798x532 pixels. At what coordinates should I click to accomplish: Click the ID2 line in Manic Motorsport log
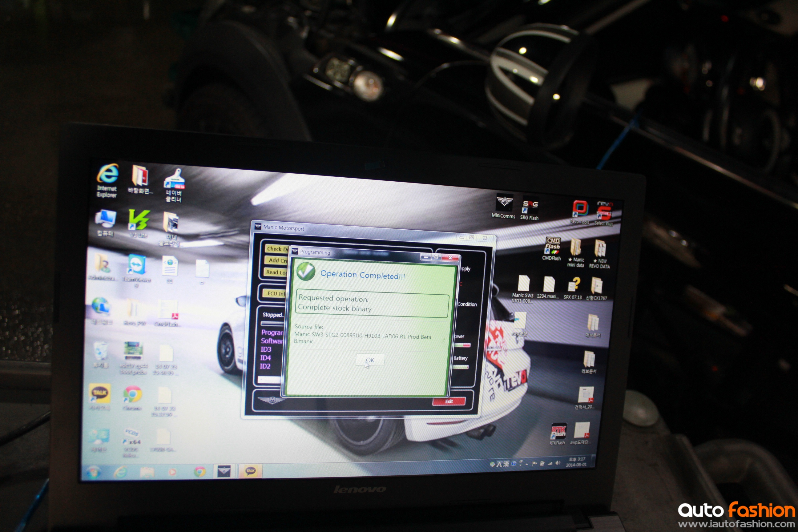(265, 366)
